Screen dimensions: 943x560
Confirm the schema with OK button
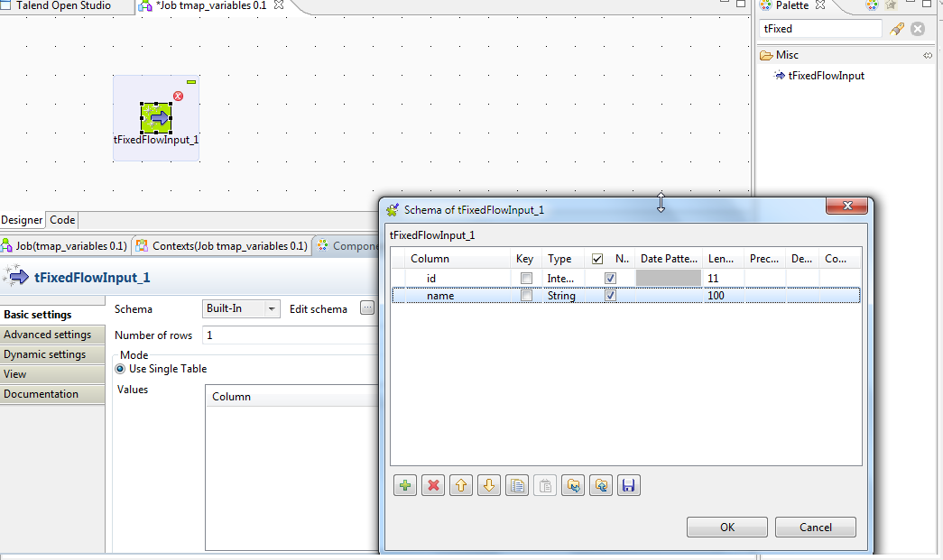727,527
